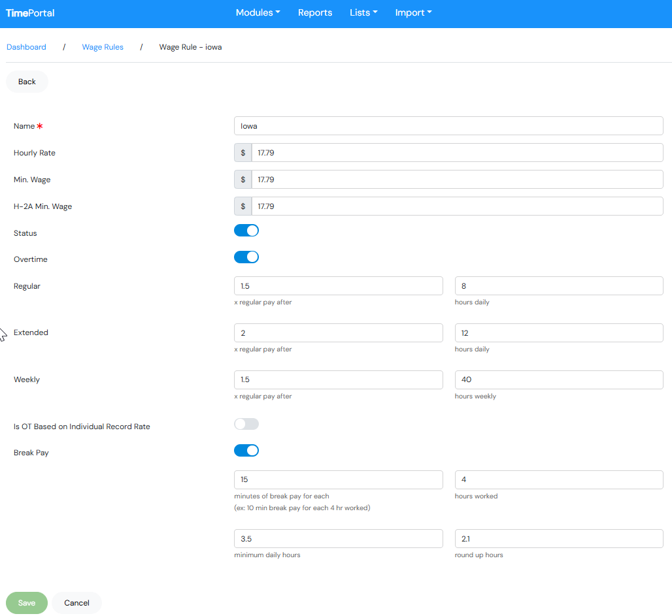Image resolution: width=672 pixels, height=616 pixels.
Task: Open the Wage Rules breadcrumb link
Action: point(103,47)
